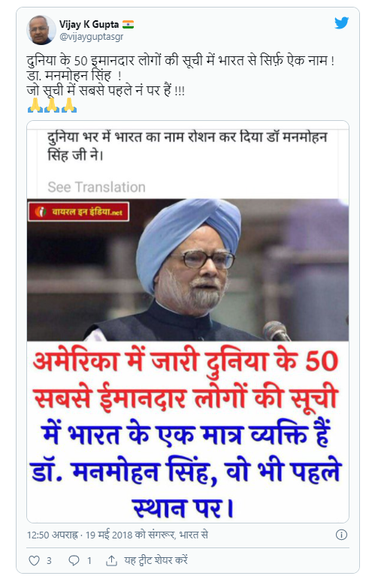Screen dimensions: 378x588
Task: Open the tweet info circle icon
Action: pyautogui.click(x=341, y=535)
